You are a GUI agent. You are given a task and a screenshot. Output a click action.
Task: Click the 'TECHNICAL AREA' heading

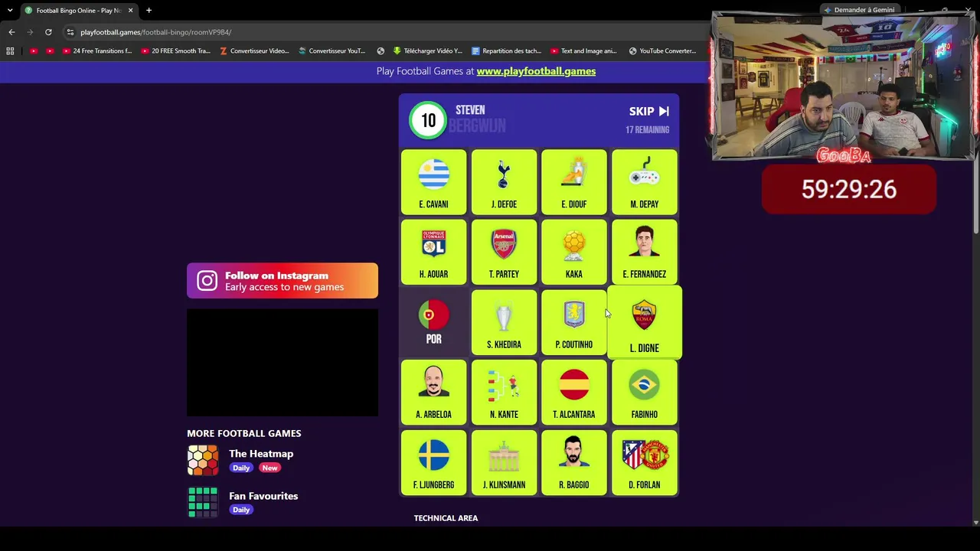coord(446,518)
